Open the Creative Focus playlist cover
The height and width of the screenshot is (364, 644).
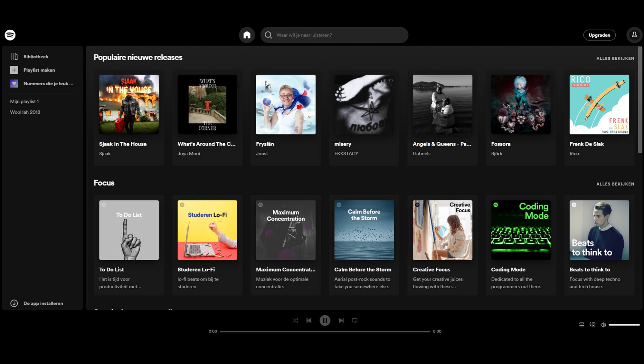tap(442, 230)
